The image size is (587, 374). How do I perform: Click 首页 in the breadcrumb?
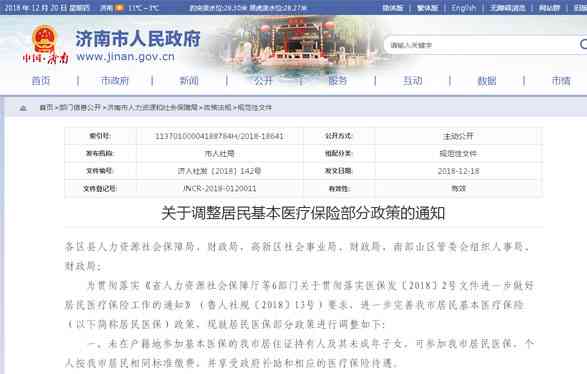(46, 108)
